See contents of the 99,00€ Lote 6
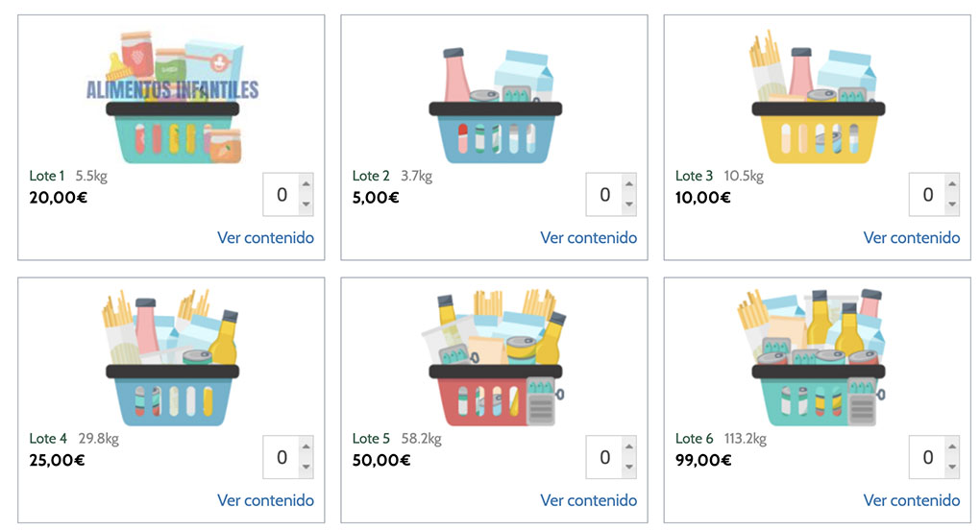This screenshot has height=530, width=980. click(x=911, y=500)
